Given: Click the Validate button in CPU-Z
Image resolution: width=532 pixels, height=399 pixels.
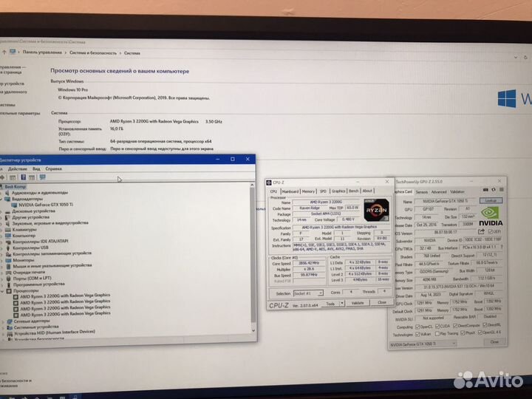Looking at the screenshot, I should (358, 303).
